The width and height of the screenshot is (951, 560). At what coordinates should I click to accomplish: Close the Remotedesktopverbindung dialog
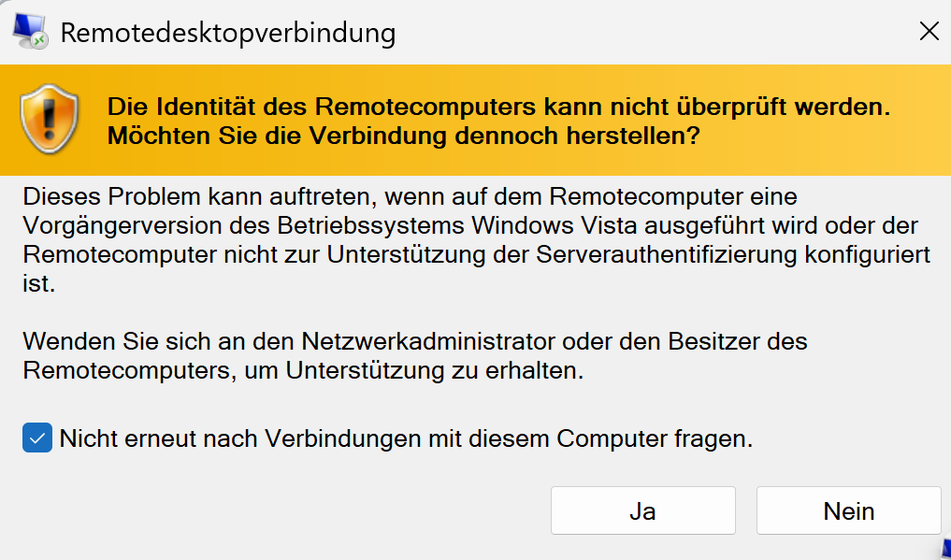click(x=929, y=32)
